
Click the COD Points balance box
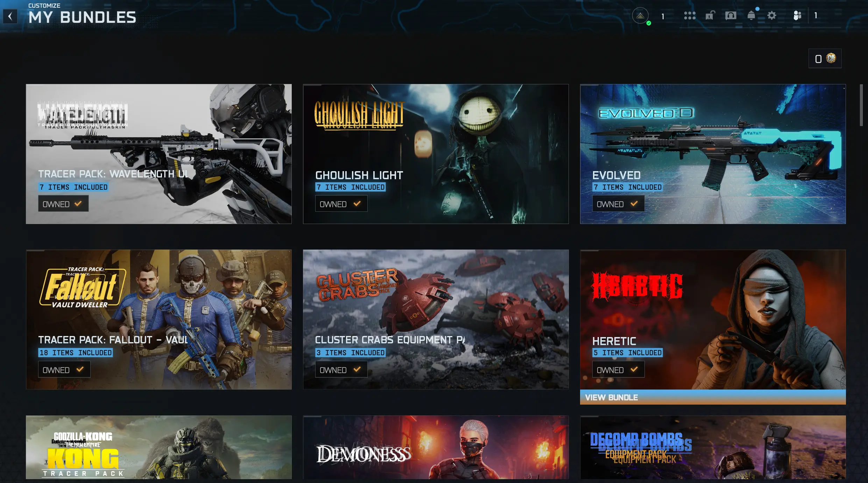pyautogui.click(x=825, y=58)
